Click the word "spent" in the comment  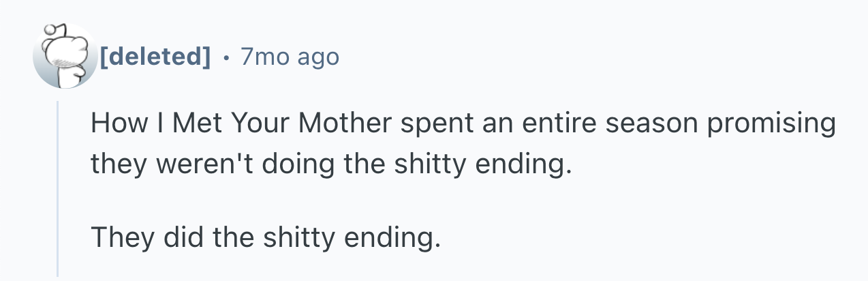(x=433, y=125)
